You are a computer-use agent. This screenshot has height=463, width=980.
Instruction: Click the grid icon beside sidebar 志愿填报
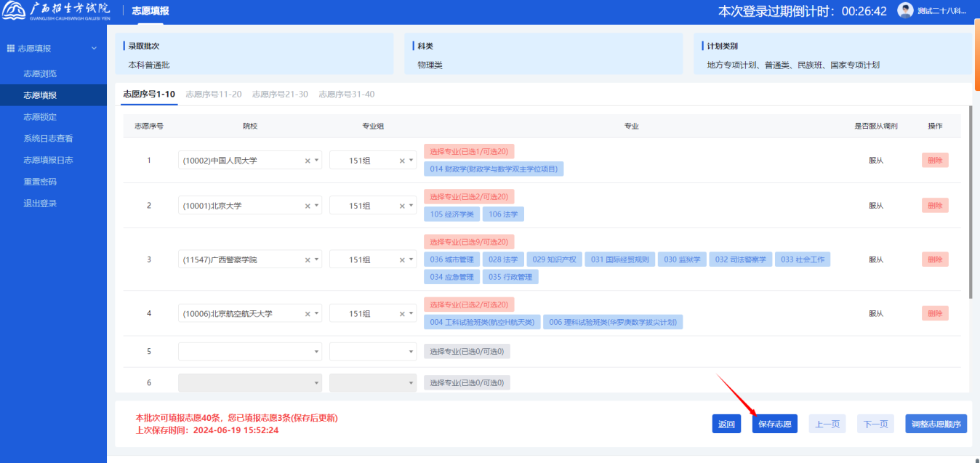(11, 48)
